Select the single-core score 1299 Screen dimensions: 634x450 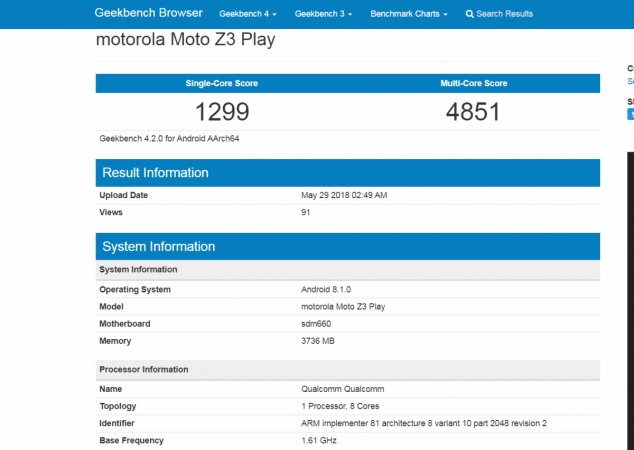(222, 112)
